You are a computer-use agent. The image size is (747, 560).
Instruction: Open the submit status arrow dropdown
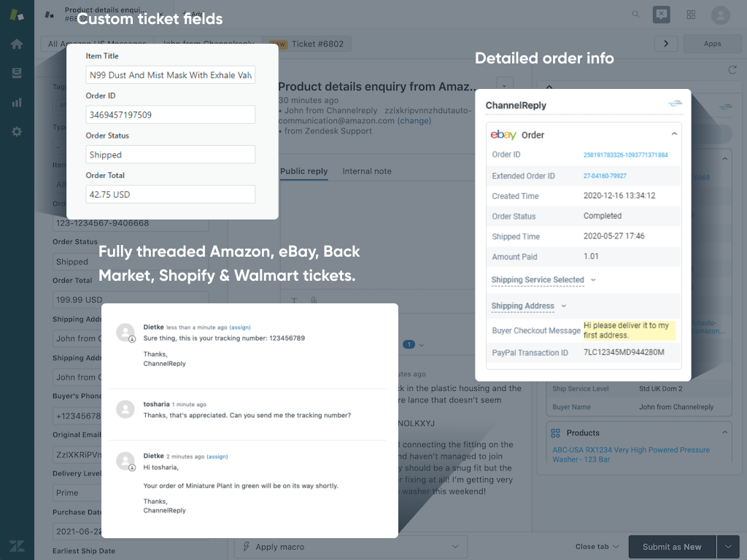click(x=727, y=547)
